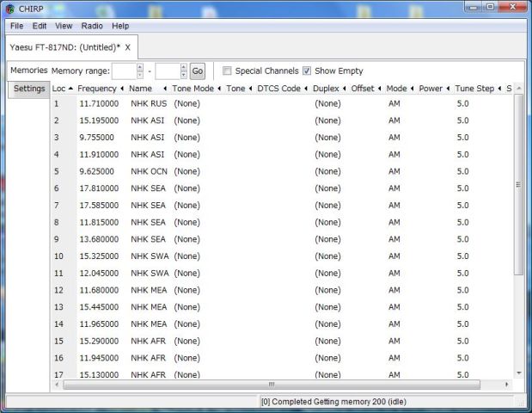Open Mode AM cell for row 11
The height and width of the screenshot is (413, 532).
tap(394, 274)
